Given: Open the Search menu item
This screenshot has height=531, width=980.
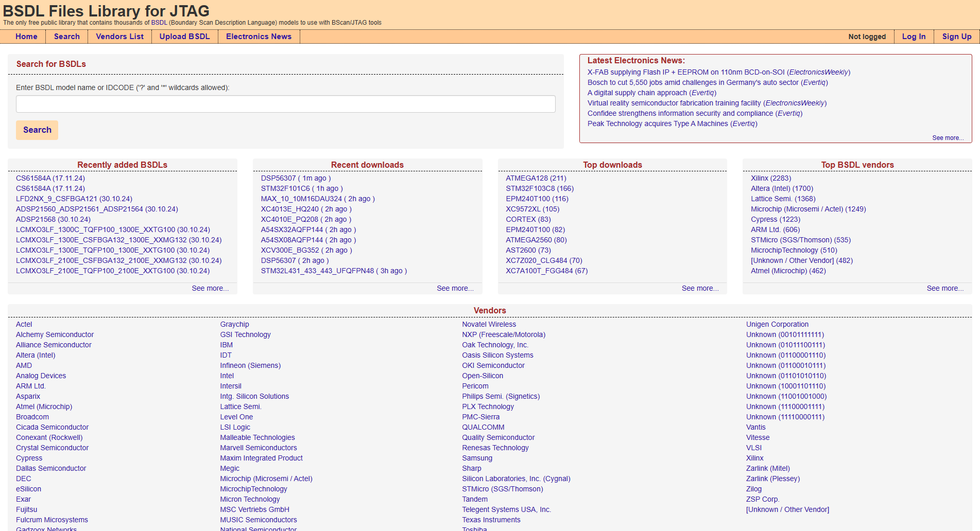Looking at the screenshot, I should (x=67, y=37).
